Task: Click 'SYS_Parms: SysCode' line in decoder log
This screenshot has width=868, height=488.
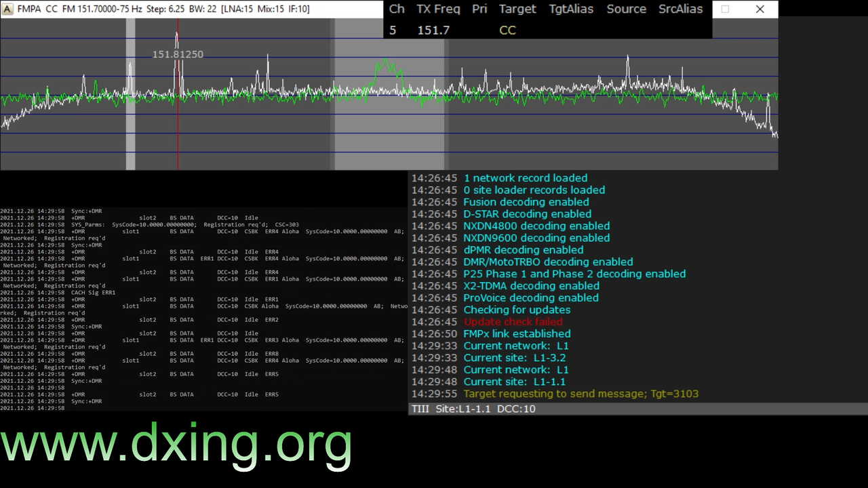Action: click(149, 224)
